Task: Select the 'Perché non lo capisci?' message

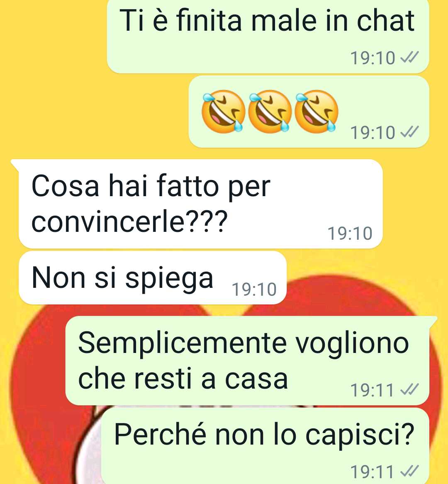Action: 265,446
